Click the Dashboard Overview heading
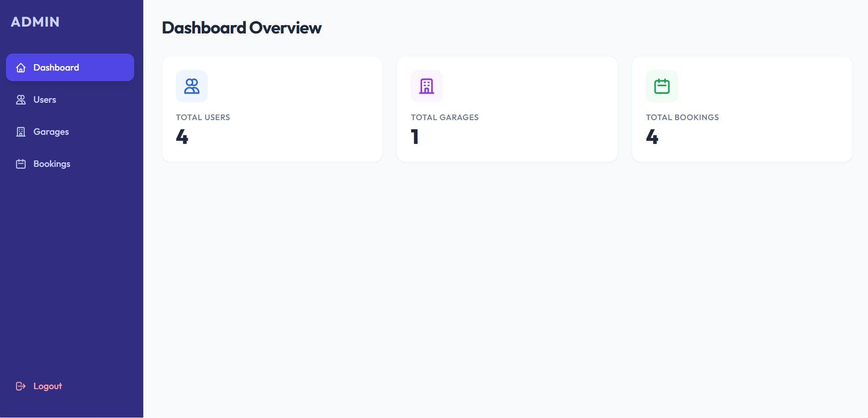 pos(242,27)
